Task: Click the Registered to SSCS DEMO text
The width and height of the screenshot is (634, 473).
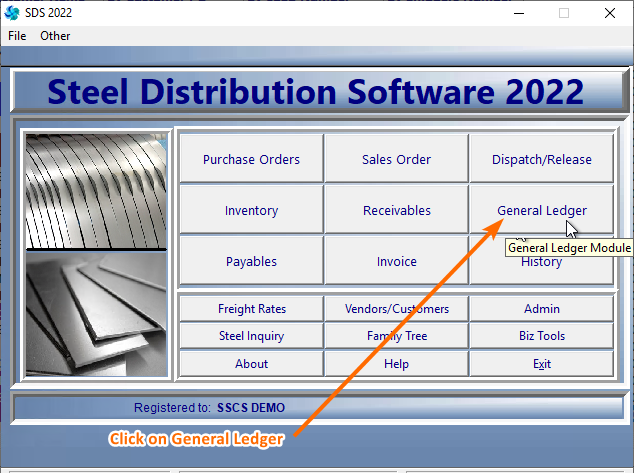Action: [x=209, y=408]
